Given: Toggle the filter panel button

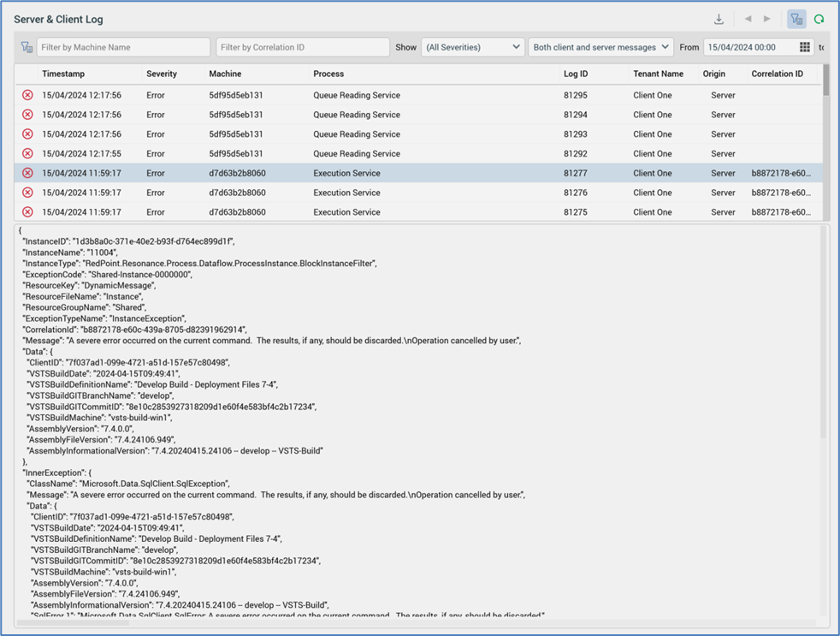Looking at the screenshot, I should click(x=796, y=20).
